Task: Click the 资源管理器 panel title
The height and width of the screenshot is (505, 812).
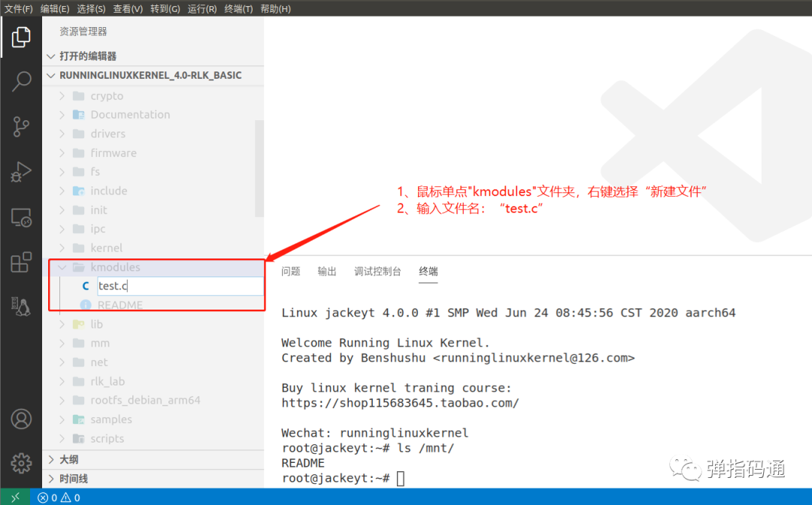Action: pos(83,32)
